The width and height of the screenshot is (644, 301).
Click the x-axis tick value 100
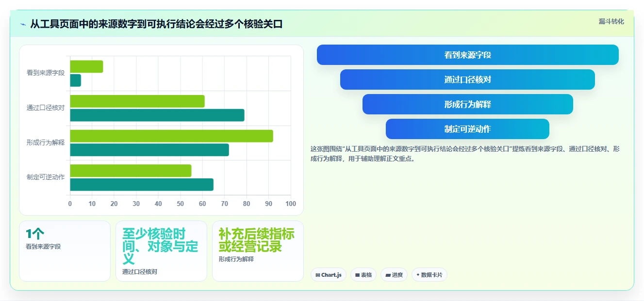291,204
